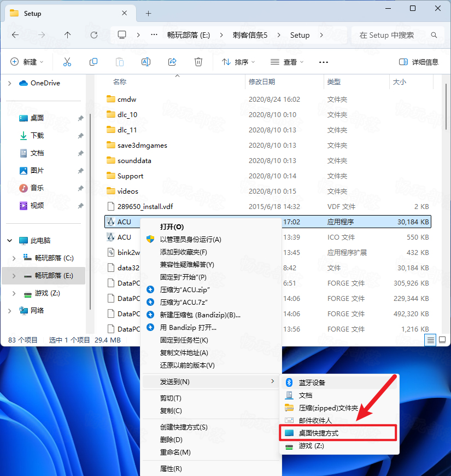Click the Paste clipboard icon

(120, 62)
